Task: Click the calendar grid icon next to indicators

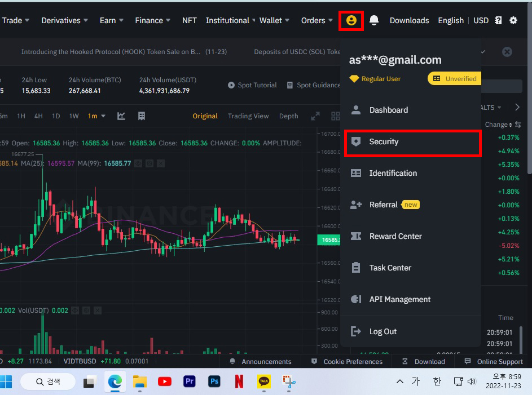Action: point(142,116)
